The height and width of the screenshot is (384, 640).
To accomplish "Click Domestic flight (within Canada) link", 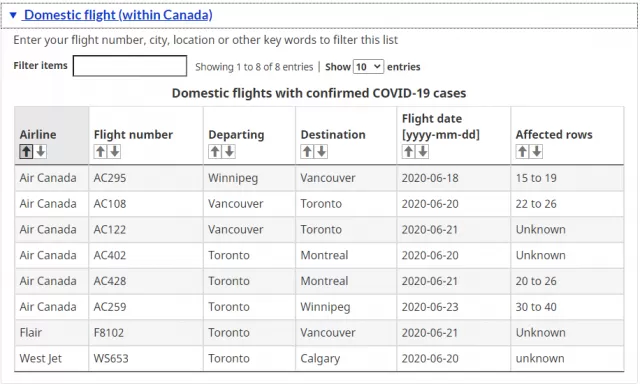I will click(x=118, y=15).
